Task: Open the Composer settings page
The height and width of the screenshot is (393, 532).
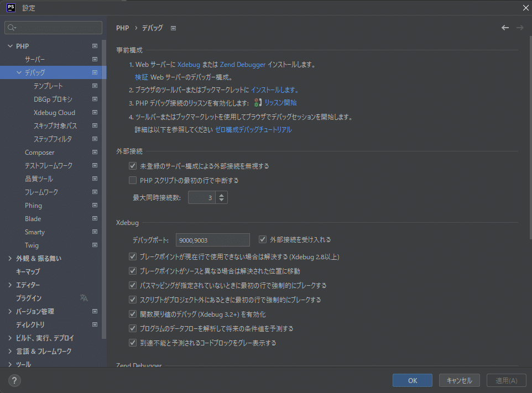Action: click(x=39, y=152)
